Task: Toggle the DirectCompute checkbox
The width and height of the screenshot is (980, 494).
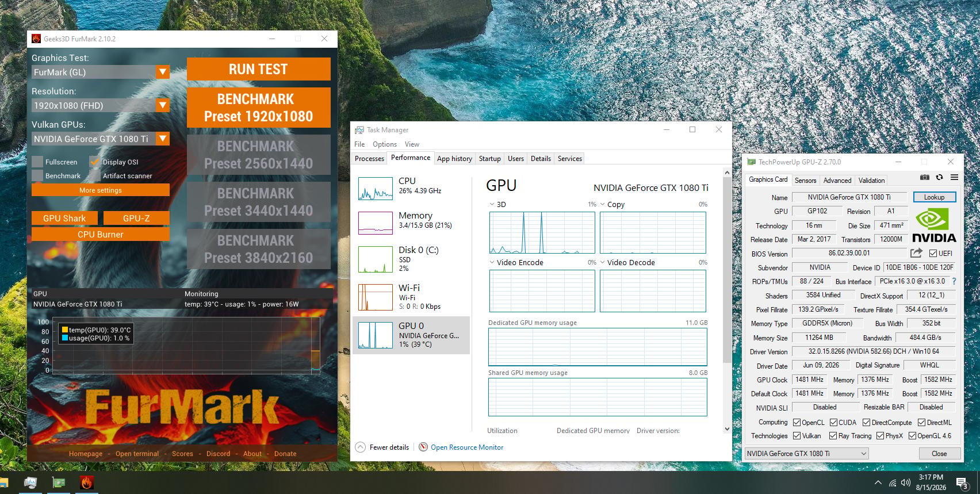Action: [866, 422]
